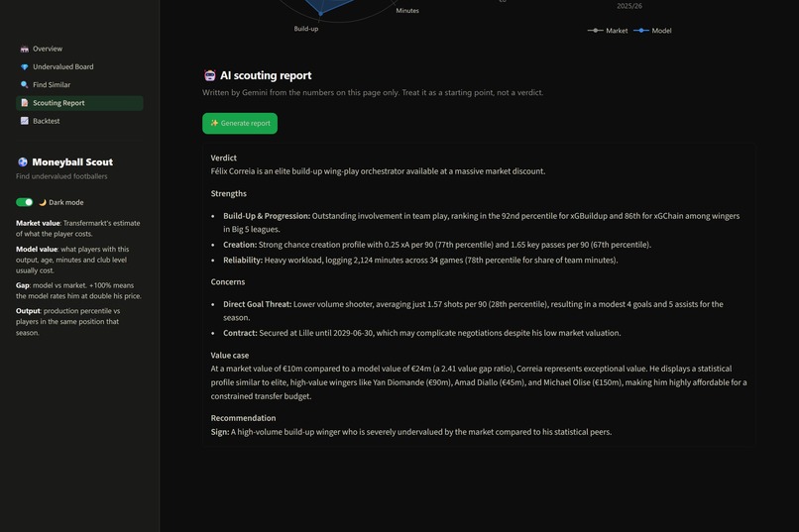Select Scouting Report in sidebar
Screen dimensions: 799x532
tap(79, 103)
